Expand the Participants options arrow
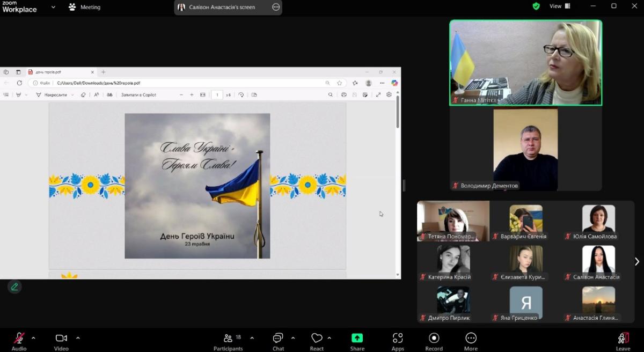 (252, 338)
